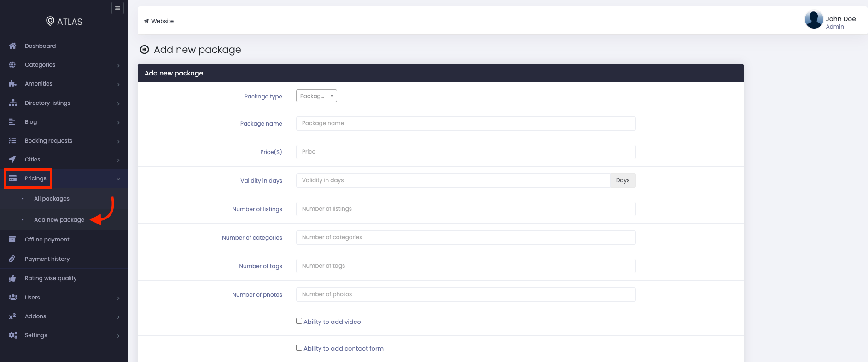Image resolution: width=868 pixels, height=362 pixels.
Task: Click the Booking requests list icon
Action: [12, 141]
